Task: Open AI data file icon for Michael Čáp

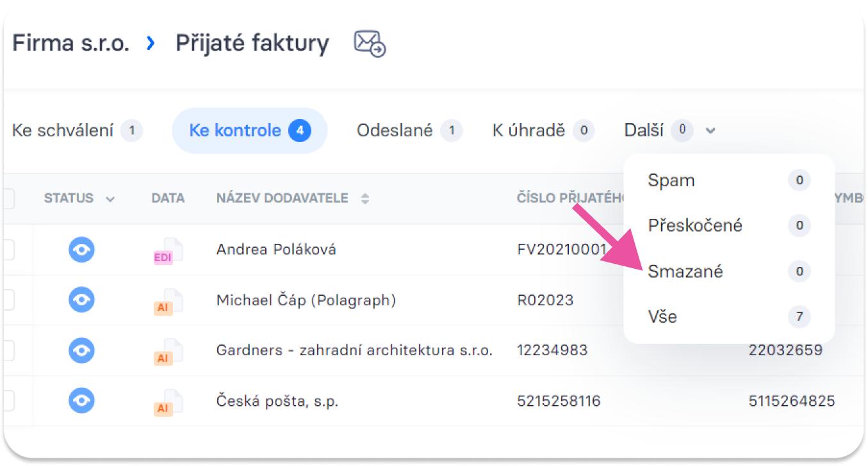Action: [x=168, y=301]
